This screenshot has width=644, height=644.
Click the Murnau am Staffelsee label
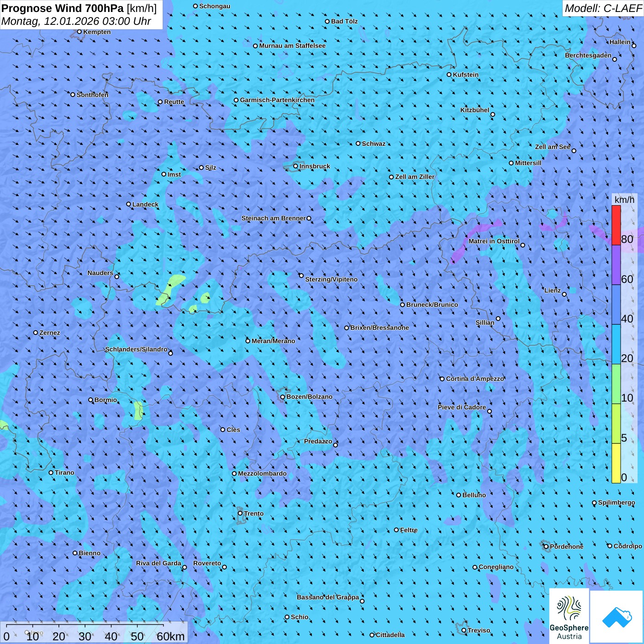click(292, 46)
